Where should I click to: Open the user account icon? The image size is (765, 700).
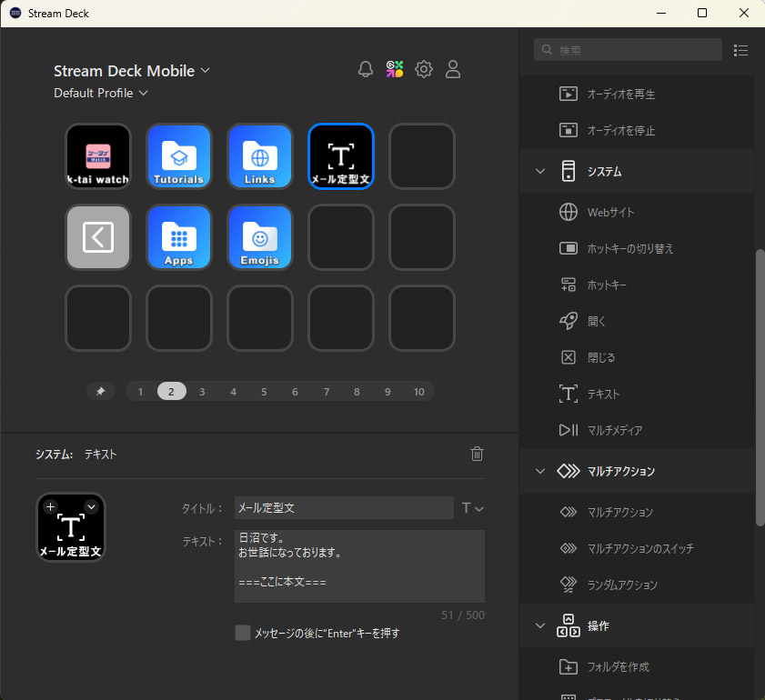coord(453,69)
